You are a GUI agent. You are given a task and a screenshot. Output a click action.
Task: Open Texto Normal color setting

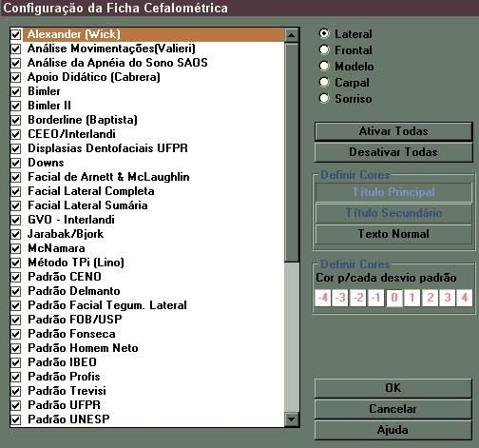(x=393, y=234)
